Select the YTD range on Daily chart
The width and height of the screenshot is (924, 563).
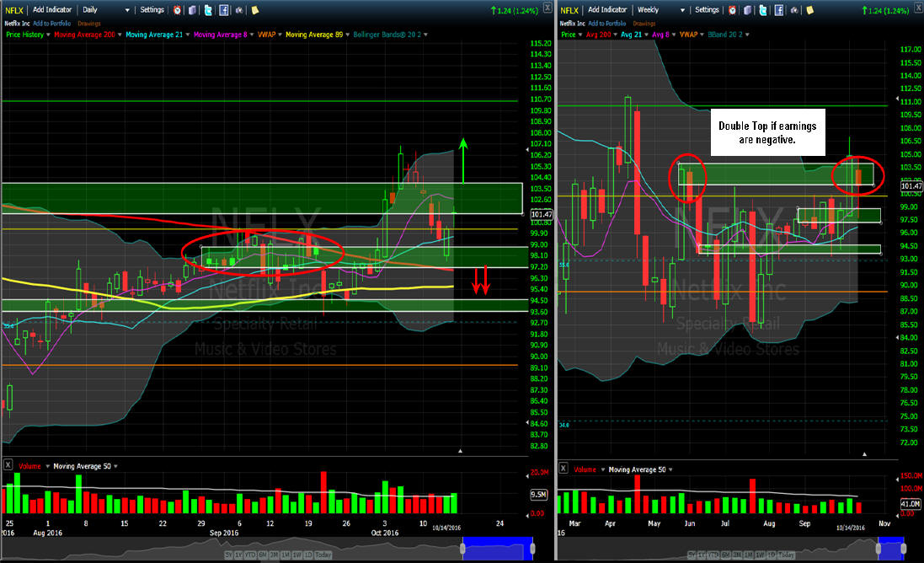coord(250,555)
